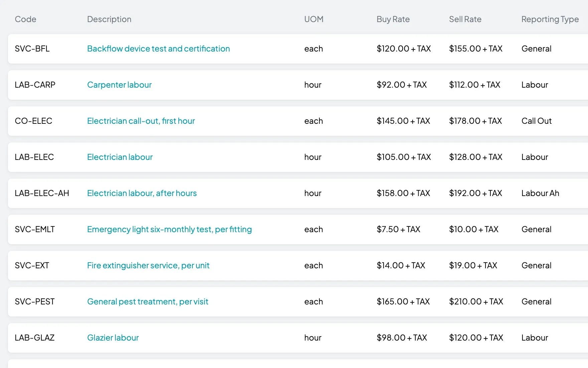Open Backflow device test and certification link
Viewport: 588px width, 368px height.
point(158,49)
